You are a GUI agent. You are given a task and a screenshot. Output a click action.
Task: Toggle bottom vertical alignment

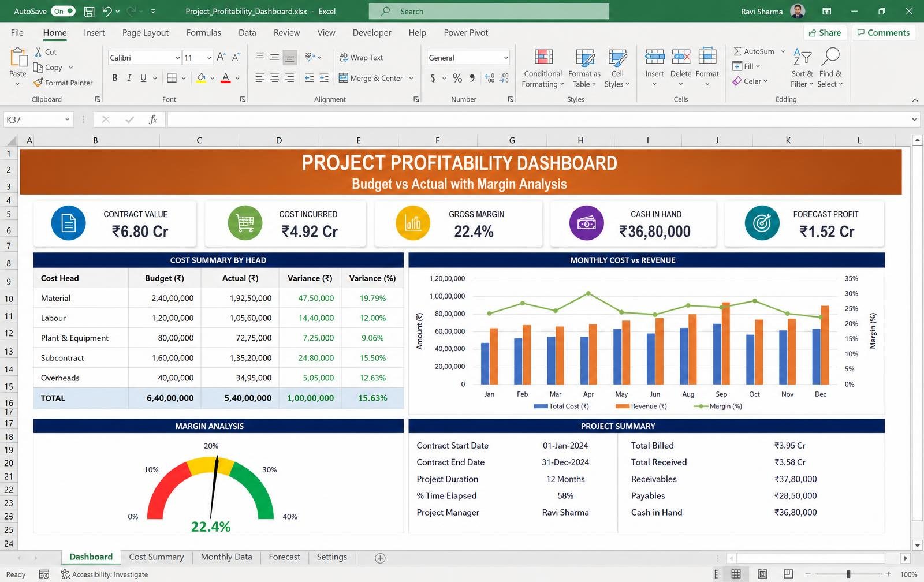pos(289,57)
